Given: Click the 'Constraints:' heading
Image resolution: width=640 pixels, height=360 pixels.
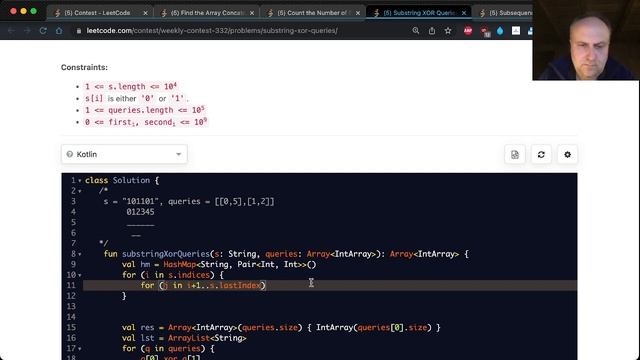Looking at the screenshot, I should tap(84, 67).
